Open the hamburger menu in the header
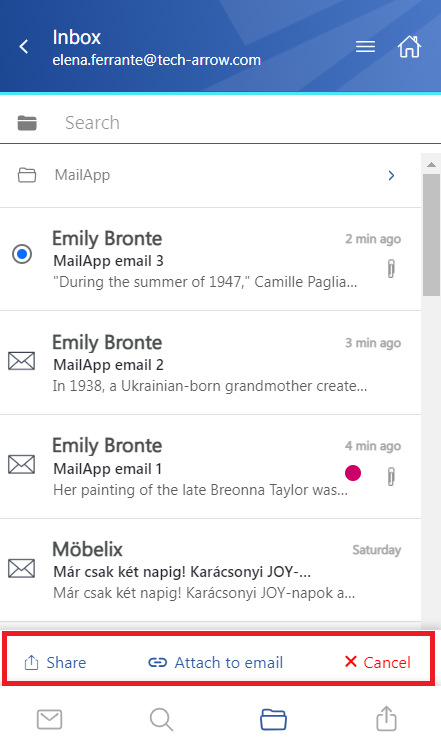 click(365, 47)
